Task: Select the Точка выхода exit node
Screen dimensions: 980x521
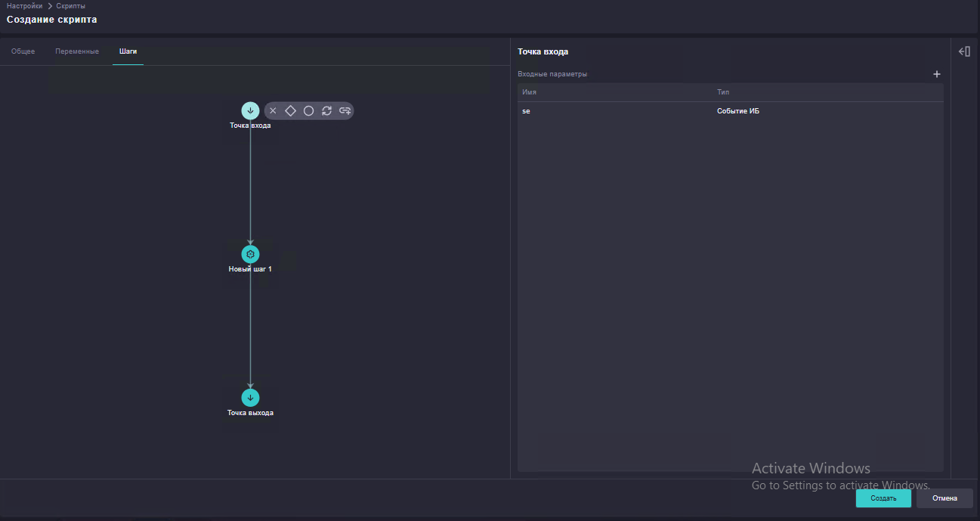Action: (x=250, y=398)
